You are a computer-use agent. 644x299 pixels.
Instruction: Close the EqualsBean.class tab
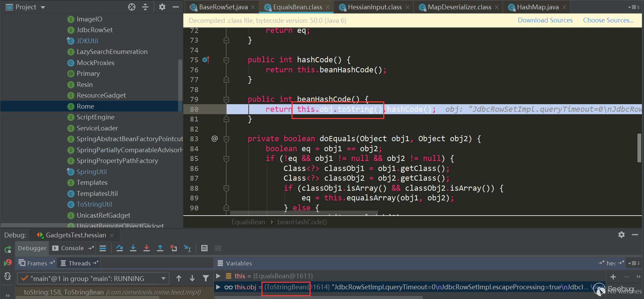click(328, 7)
